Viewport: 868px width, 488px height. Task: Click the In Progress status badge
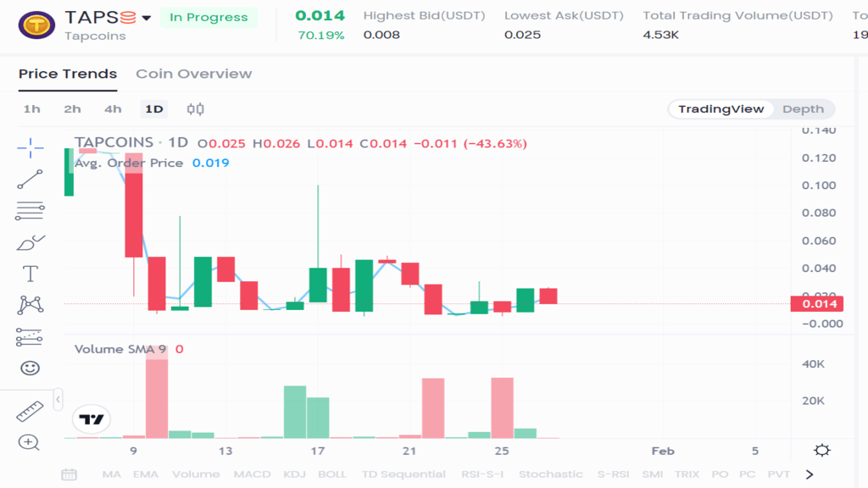[x=209, y=17]
